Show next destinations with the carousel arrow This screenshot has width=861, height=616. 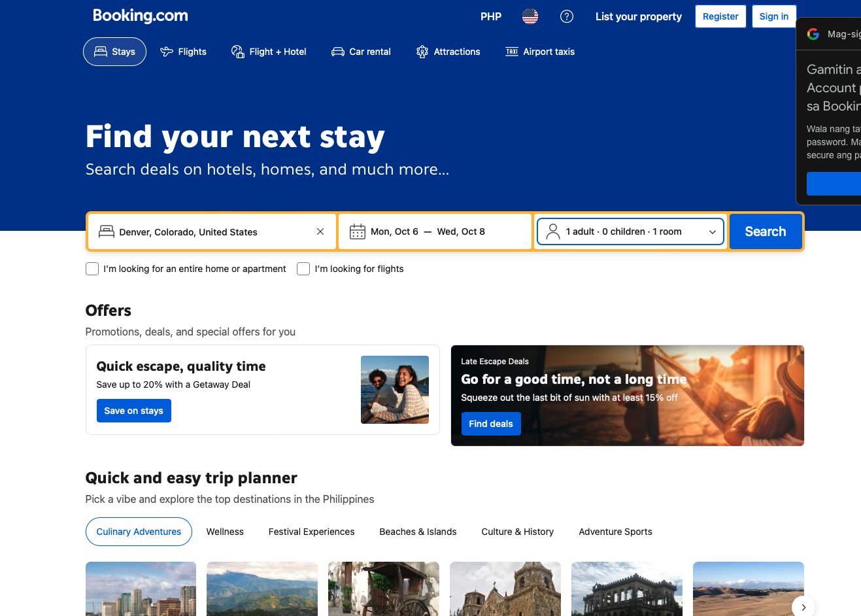coord(803,607)
